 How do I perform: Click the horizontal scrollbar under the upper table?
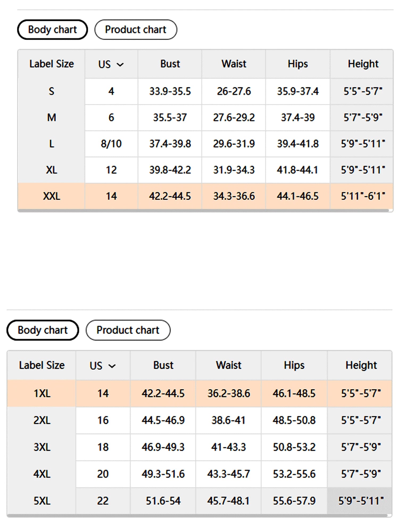pyautogui.click(x=203, y=211)
